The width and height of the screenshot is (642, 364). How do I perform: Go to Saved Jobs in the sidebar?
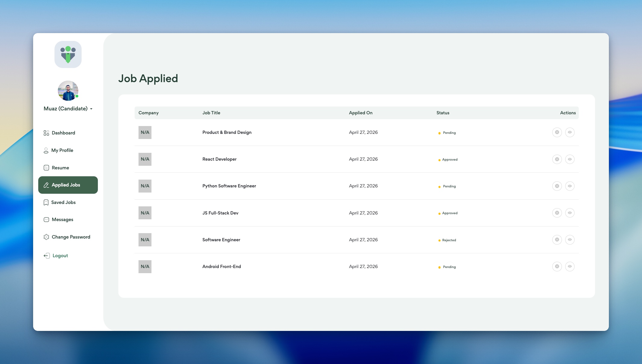click(63, 202)
